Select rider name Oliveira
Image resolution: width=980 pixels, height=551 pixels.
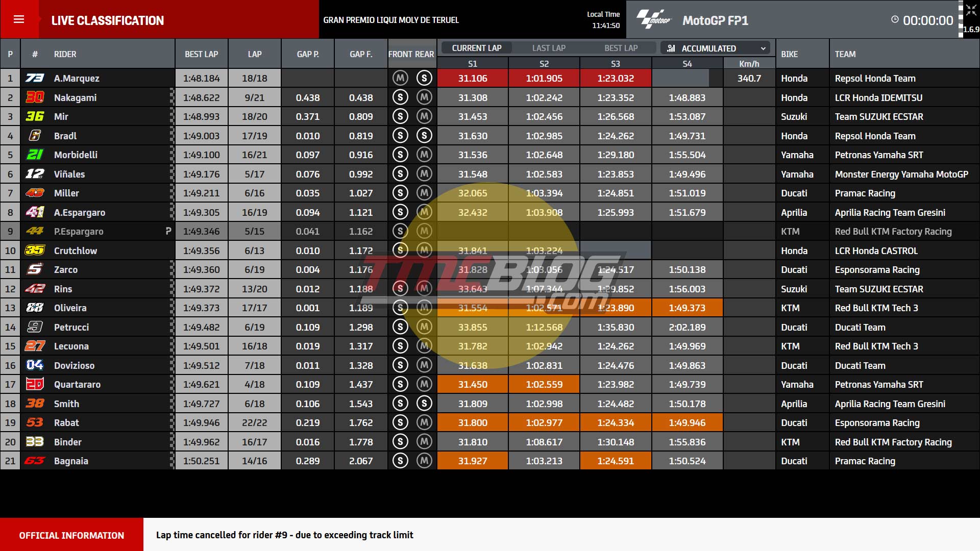[x=70, y=308]
